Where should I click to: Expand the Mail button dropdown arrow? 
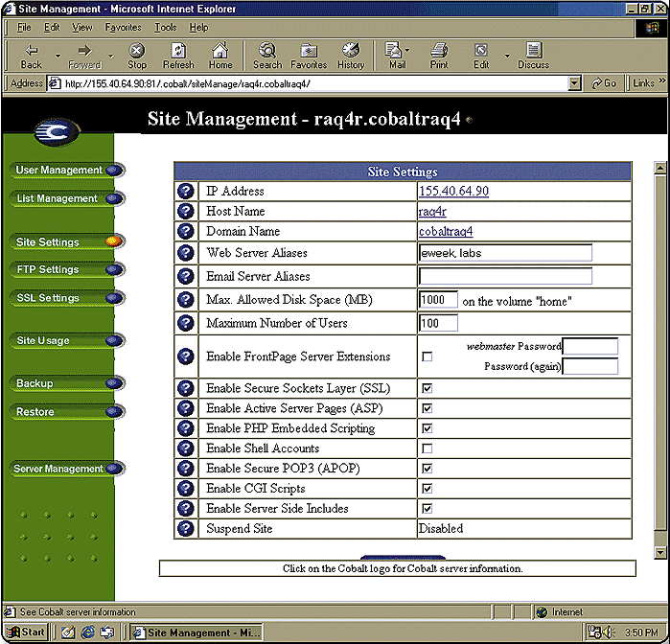coord(407,51)
